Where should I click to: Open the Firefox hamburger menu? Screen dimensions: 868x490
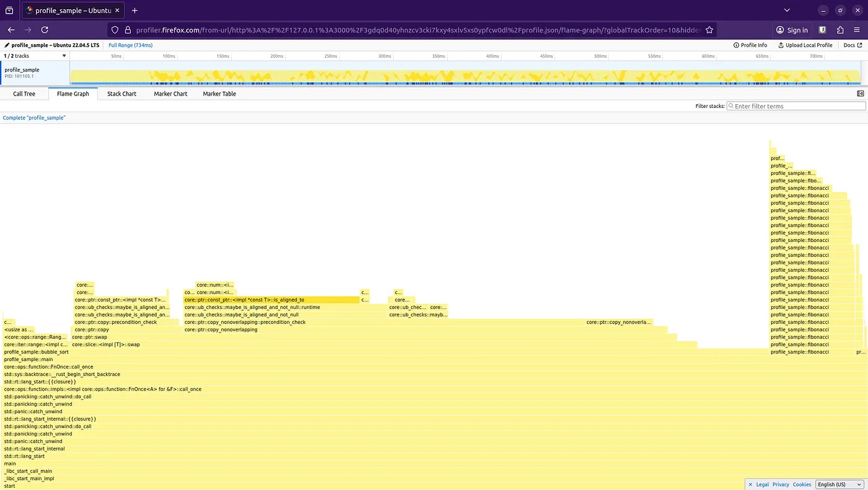(x=857, y=30)
